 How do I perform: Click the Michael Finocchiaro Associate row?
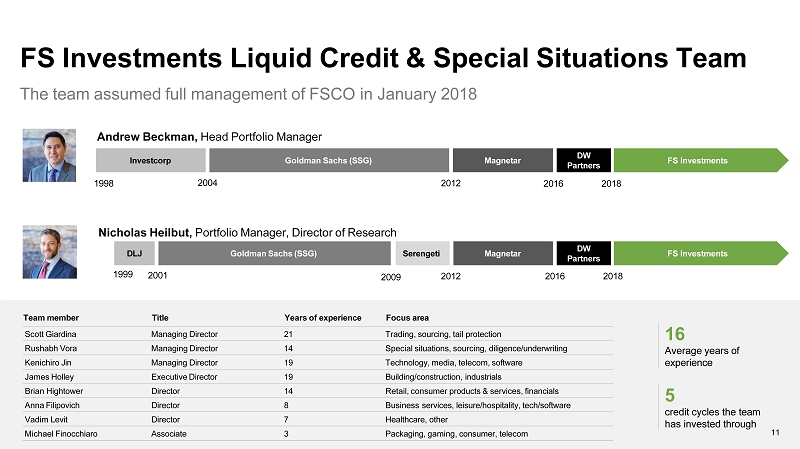(x=317, y=434)
